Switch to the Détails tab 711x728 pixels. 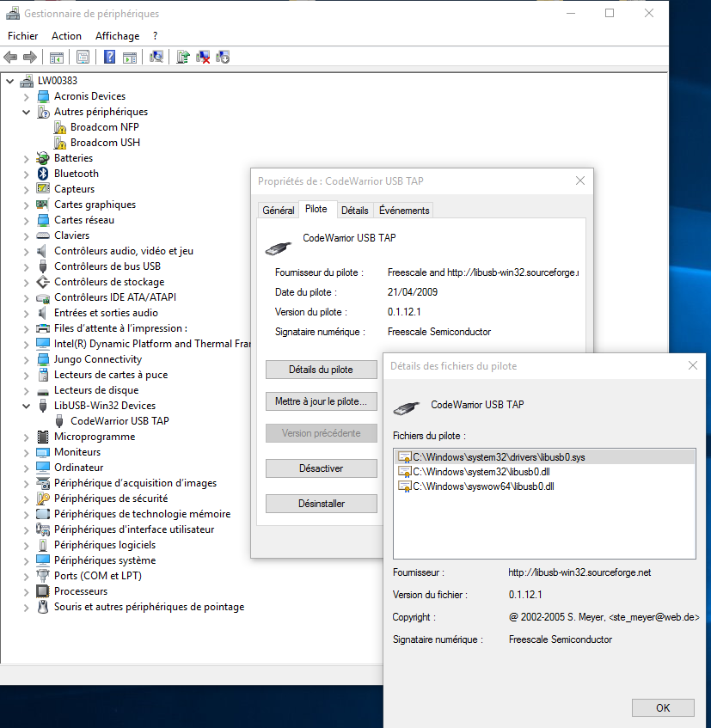point(355,211)
